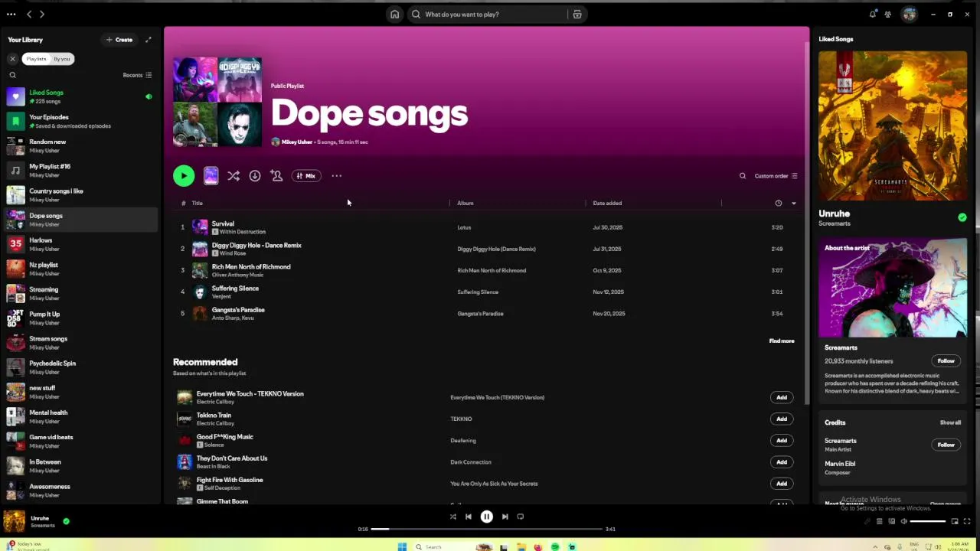Seek on the song progress bar
This screenshot has height=551, width=980.
pyautogui.click(x=486, y=529)
